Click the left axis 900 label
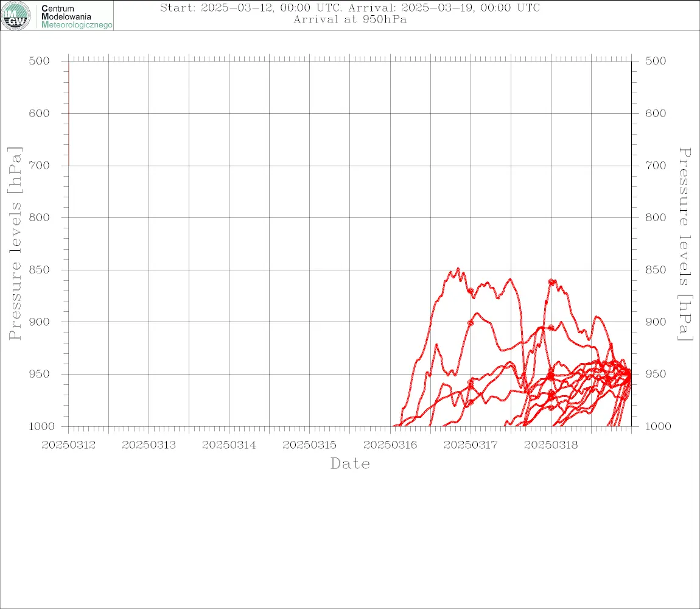 click(40, 322)
